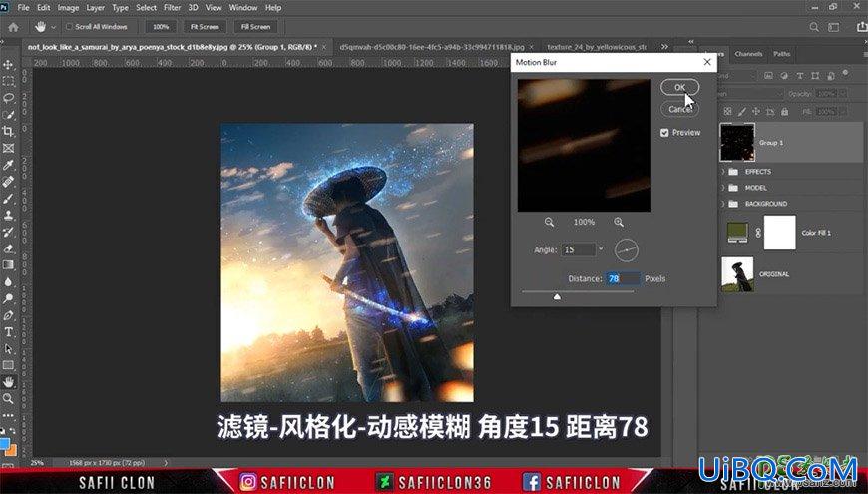Select the Hand tool in toolbar
Image resolution: width=868 pixels, height=494 pixels.
click(8, 382)
